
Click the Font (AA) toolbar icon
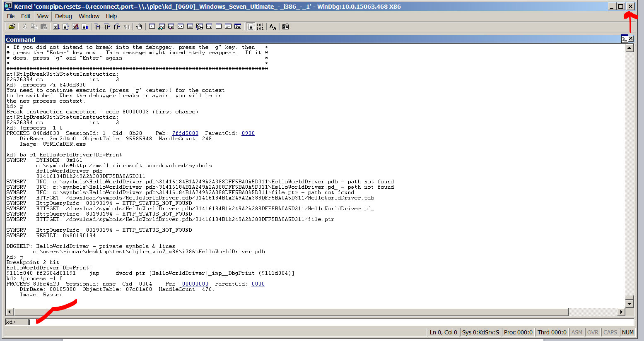(273, 26)
